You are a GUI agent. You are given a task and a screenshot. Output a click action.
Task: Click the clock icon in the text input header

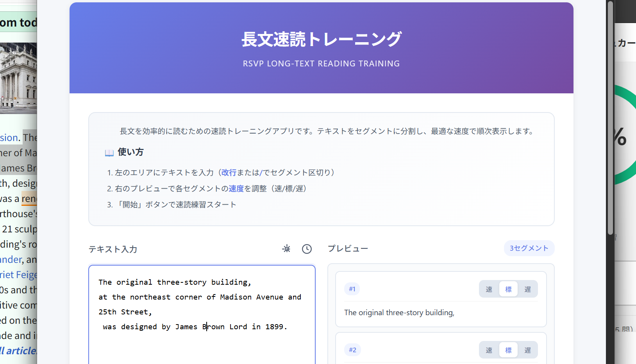coord(307,249)
